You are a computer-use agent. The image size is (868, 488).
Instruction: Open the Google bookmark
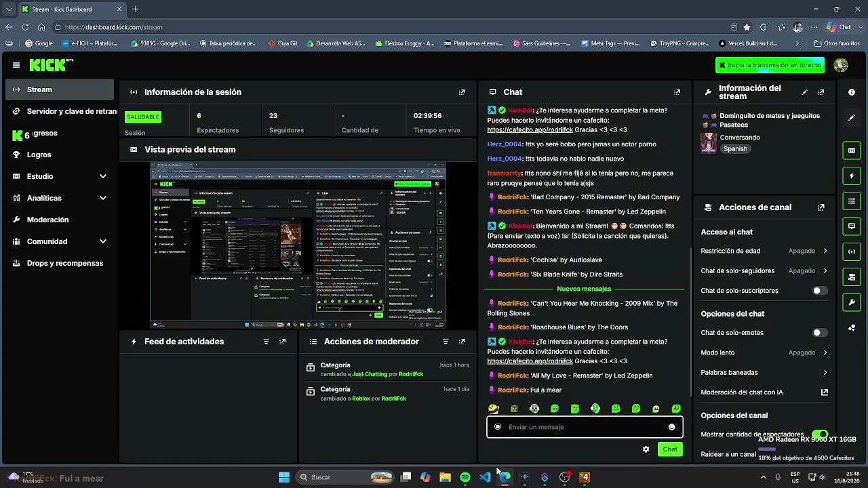39,43
